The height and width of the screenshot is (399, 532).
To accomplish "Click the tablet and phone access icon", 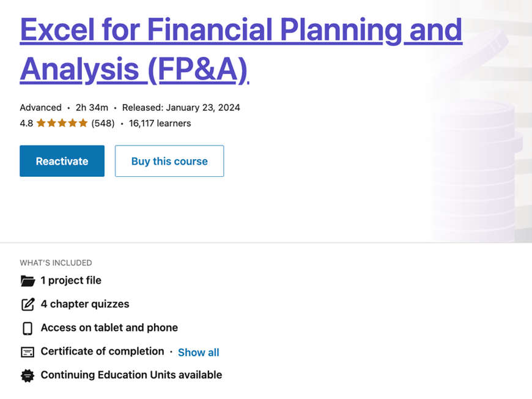I will coord(28,328).
